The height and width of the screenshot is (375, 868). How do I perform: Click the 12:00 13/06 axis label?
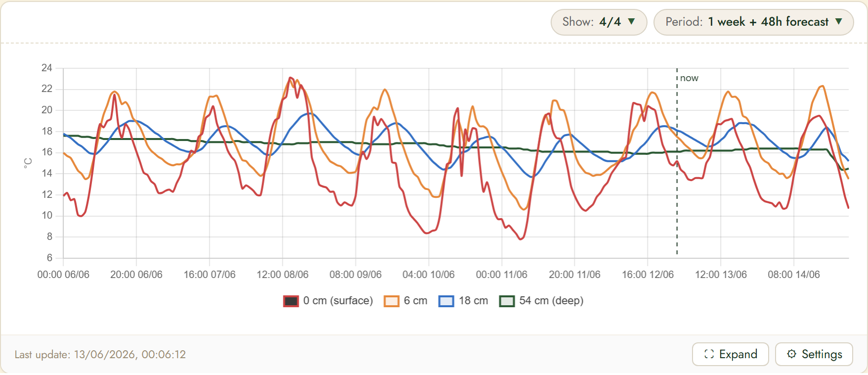(721, 275)
